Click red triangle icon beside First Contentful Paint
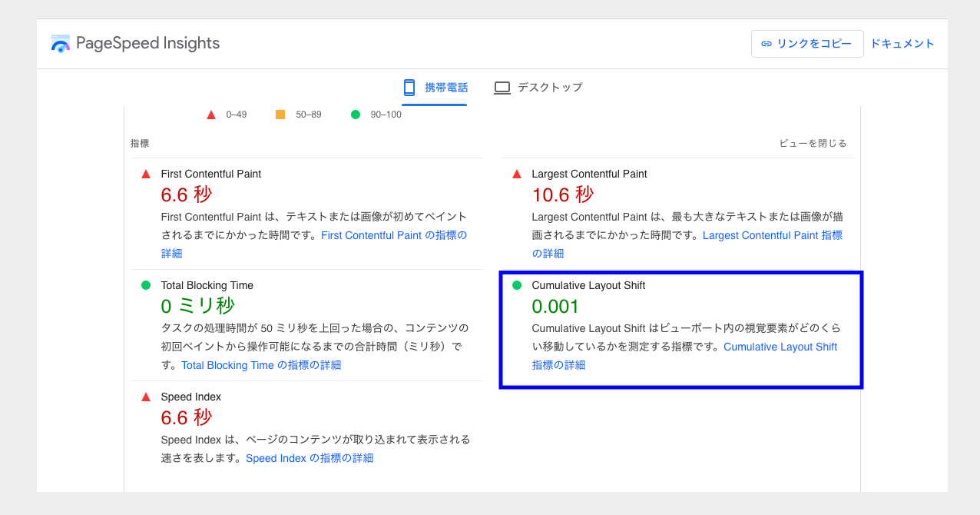The height and width of the screenshot is (515, 980). [146, 174]
